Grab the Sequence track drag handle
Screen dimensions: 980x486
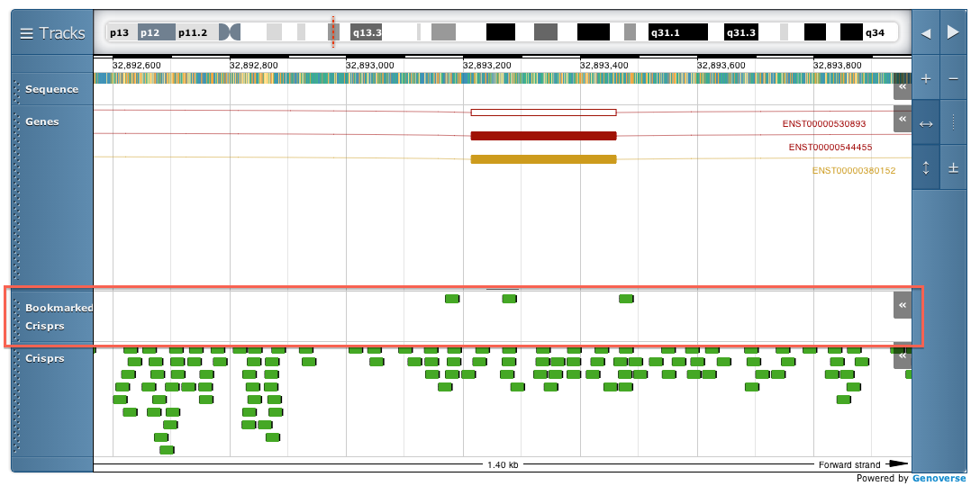16,89
